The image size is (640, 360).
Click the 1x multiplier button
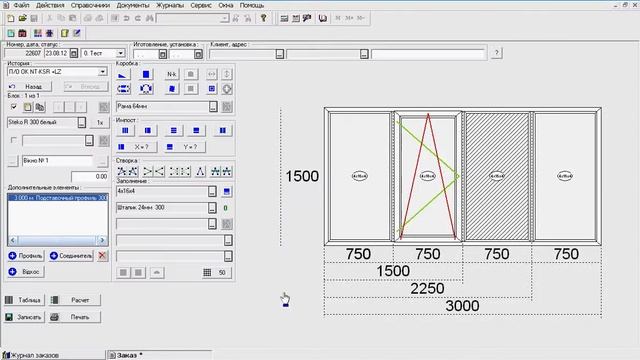coord(100,122)
